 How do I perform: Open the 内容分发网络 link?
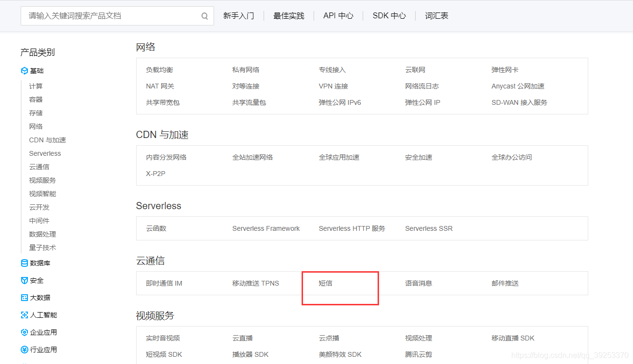166,157
